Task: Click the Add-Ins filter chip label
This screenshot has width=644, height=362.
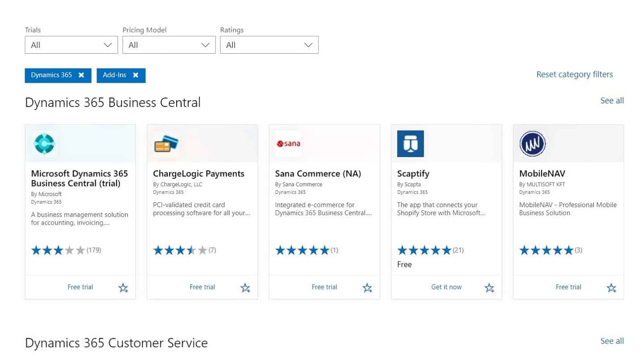Action: (x=114, y=75)
